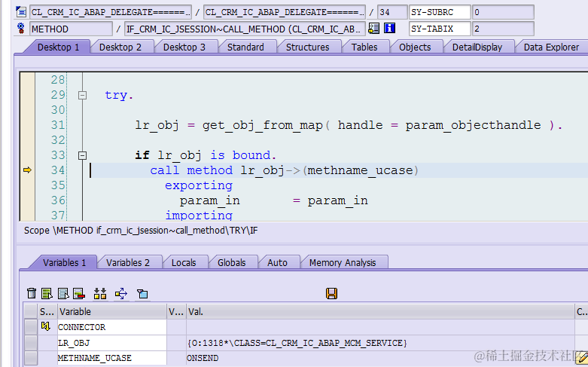
Task: Click the yellow status icon in CONNECTOR row
Action: [x=46, y=326]
